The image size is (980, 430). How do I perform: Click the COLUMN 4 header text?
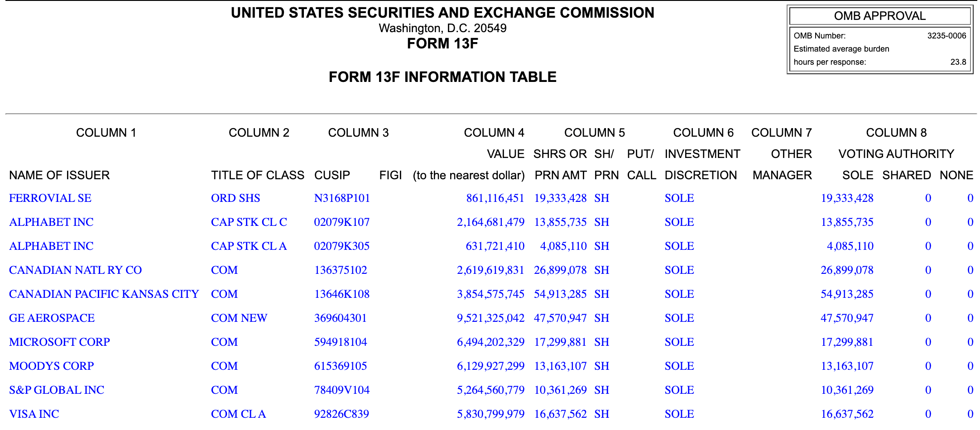point(494,133)
